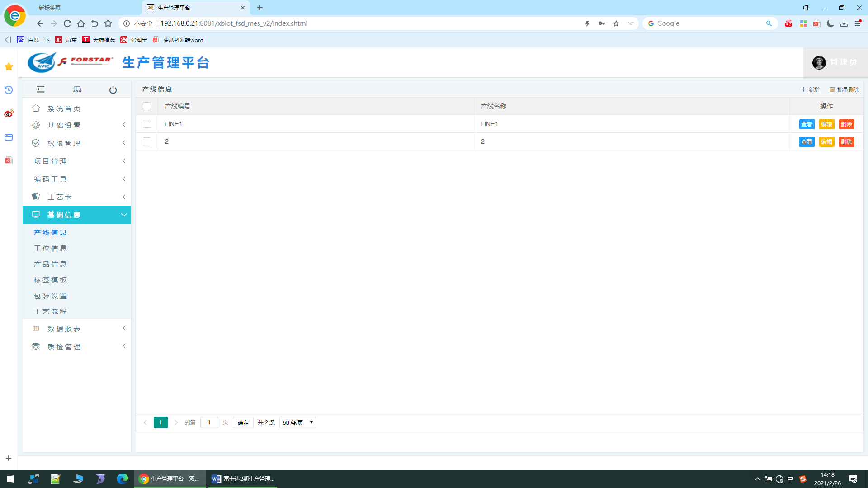Open a new browser tab with plus
Viewport: 868px width, 488px height.
[260, 8]
